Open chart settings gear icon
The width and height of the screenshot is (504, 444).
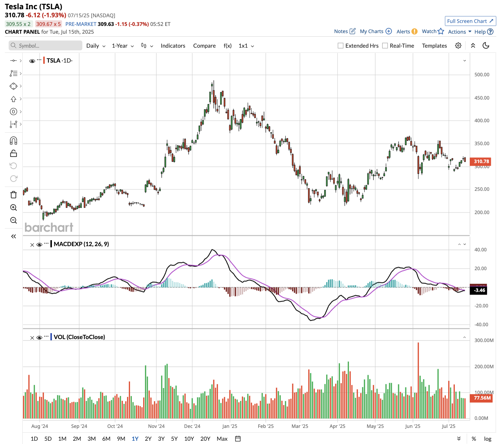[x=458, y=46]
